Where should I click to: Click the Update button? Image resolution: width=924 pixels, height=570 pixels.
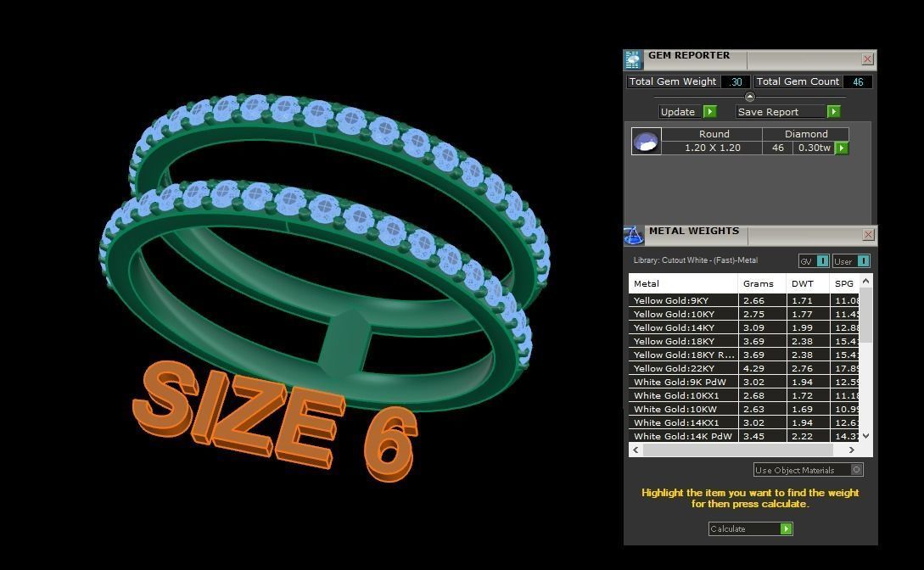pos(687,111)
